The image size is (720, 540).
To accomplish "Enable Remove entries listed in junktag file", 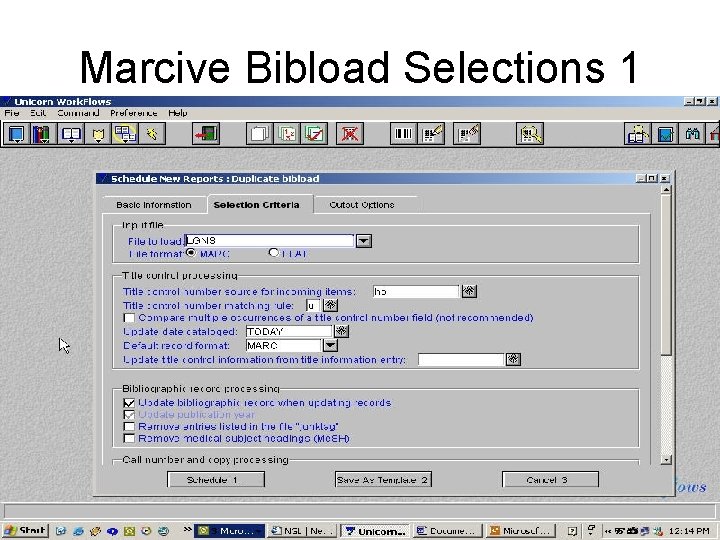I will (129, 427).
